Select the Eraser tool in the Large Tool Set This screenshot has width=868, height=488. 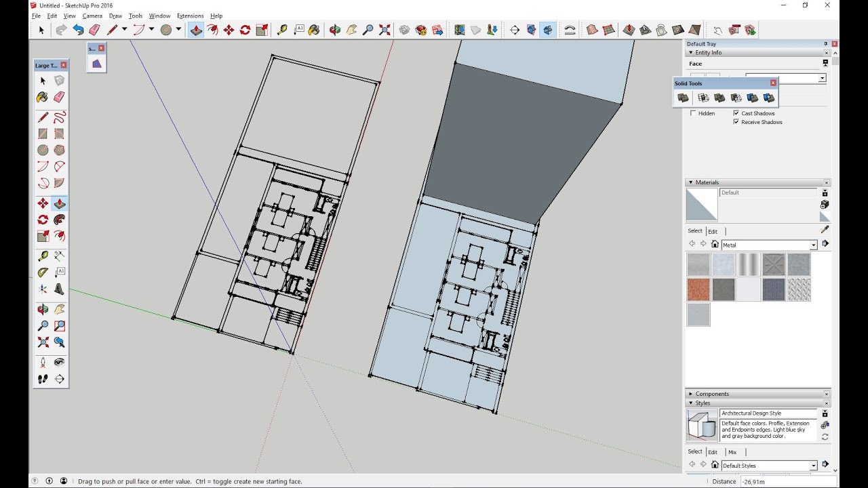coord(59,97)
